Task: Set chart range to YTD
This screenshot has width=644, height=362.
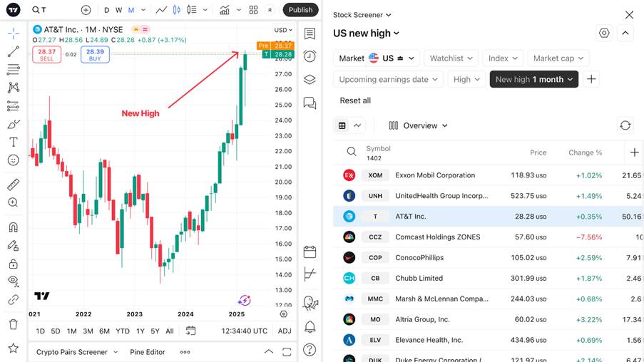Action: point(123,331)
